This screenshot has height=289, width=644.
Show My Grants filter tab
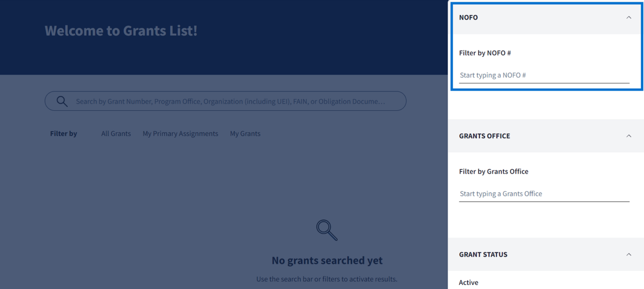[x=245, y=134]
